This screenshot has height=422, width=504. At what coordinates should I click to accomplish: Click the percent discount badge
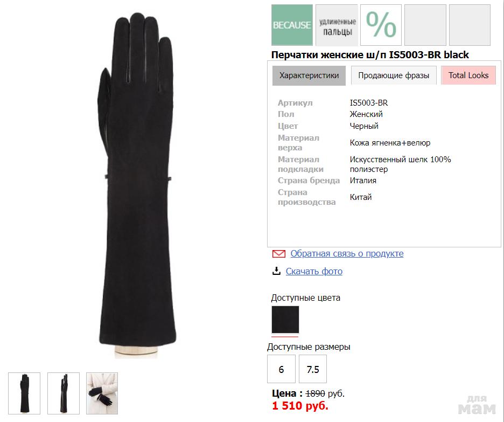[x=381, y=25]
